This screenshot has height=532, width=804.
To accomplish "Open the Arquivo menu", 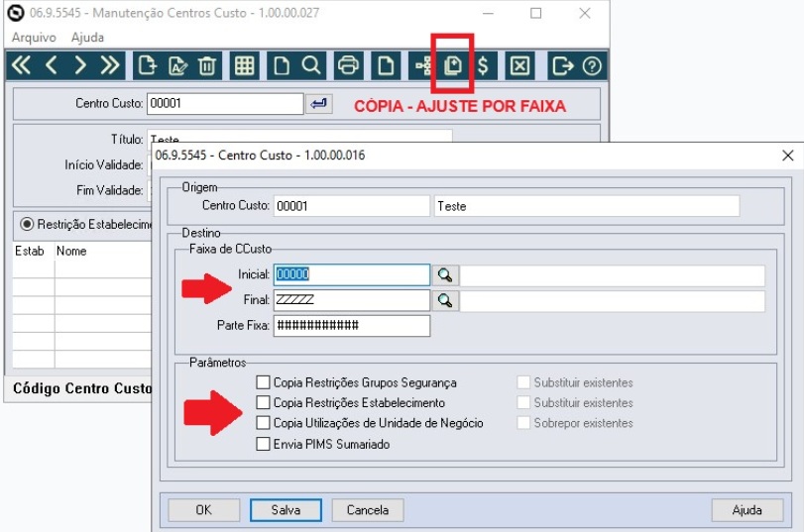I will coord(34,38).
